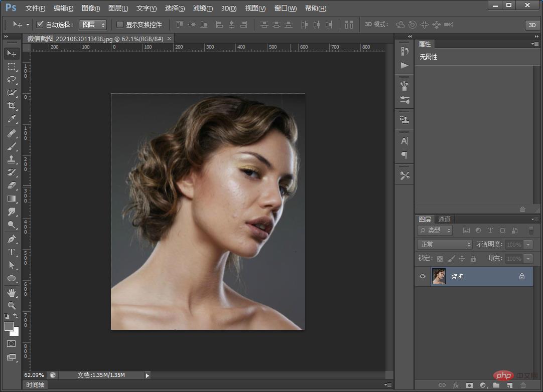This screenshot has height=392, width=543.
Task: Select the Pen tool
Action: point(12,239)
